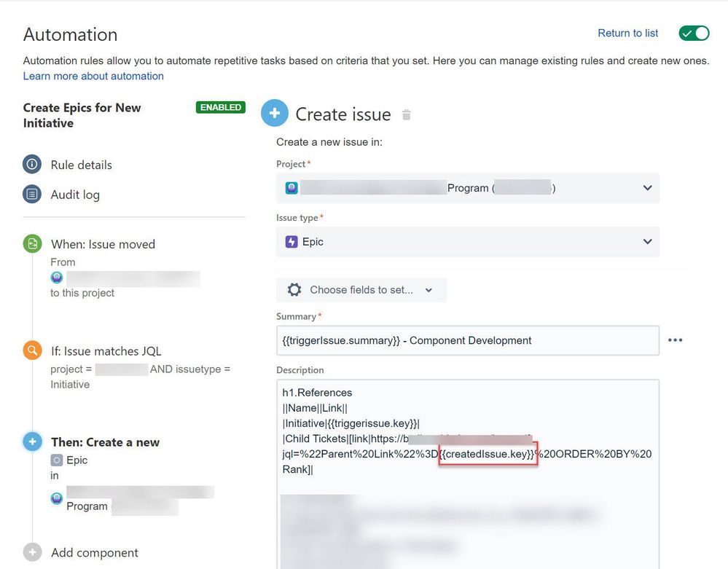Open the Issue type dropdown

pos(646,243)
